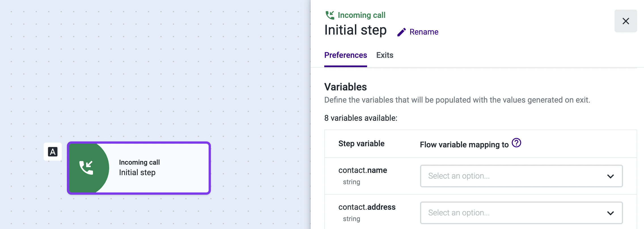The width and height of the screenshot is (644, 229).
Task: Click the Initial step title in the panel
Action: tap(355, 30)
